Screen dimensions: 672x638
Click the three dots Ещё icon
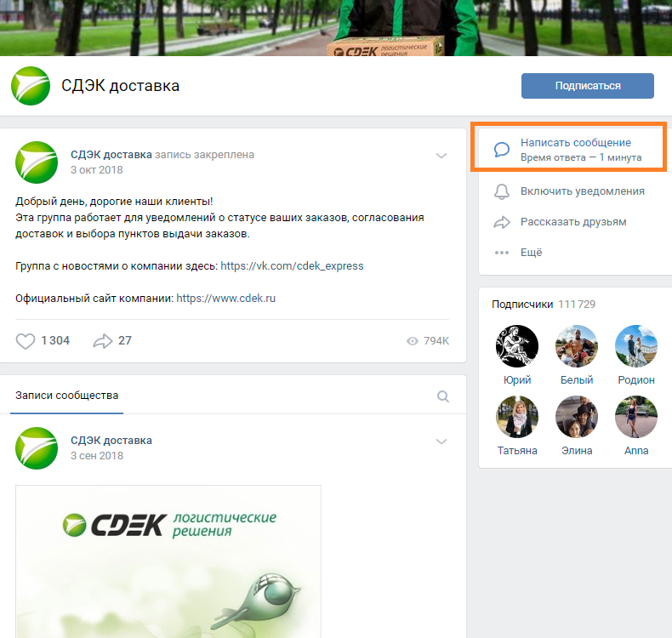tap(501, 253)
